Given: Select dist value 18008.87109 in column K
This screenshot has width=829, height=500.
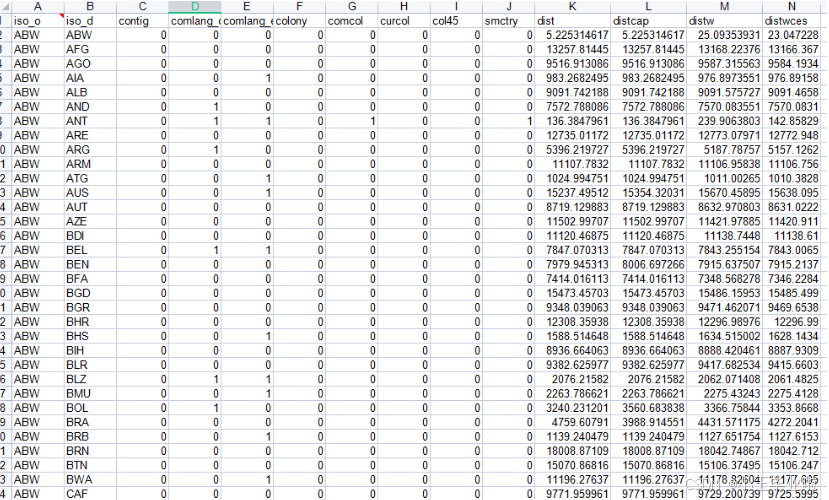Looking at the screenshot, I should 572,451.
